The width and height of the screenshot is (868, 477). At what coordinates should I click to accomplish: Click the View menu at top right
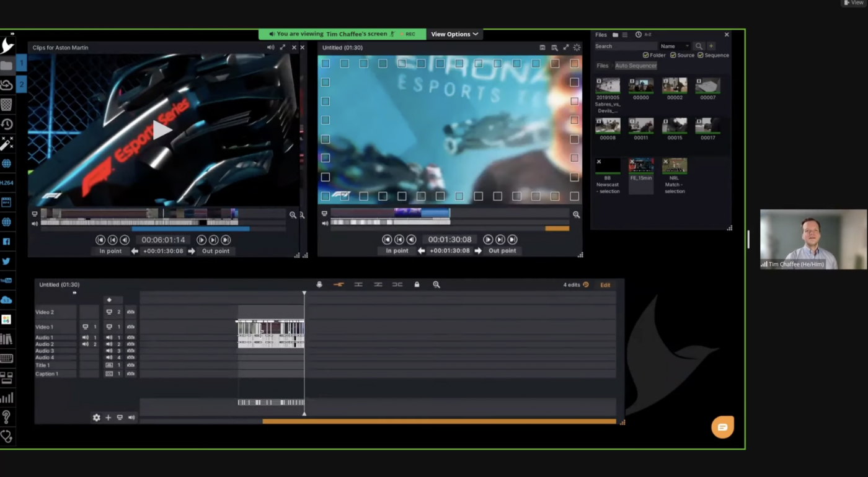[x=854, y=3]
